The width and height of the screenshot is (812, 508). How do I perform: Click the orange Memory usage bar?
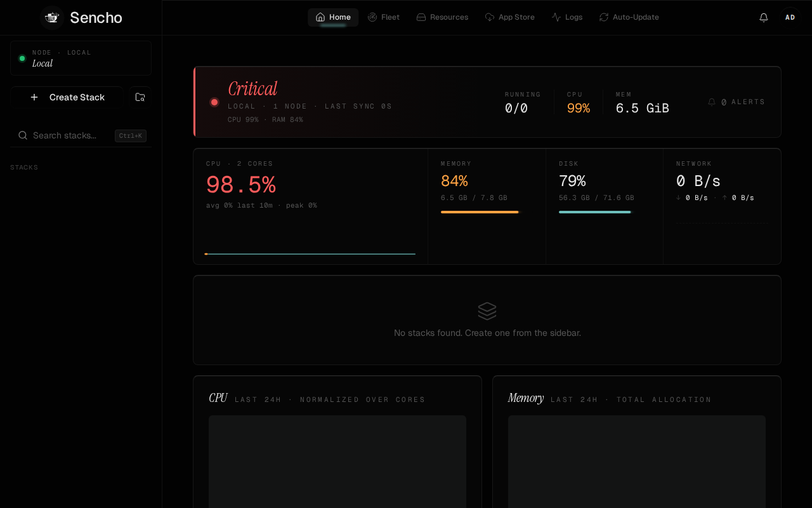pos(480,212)
